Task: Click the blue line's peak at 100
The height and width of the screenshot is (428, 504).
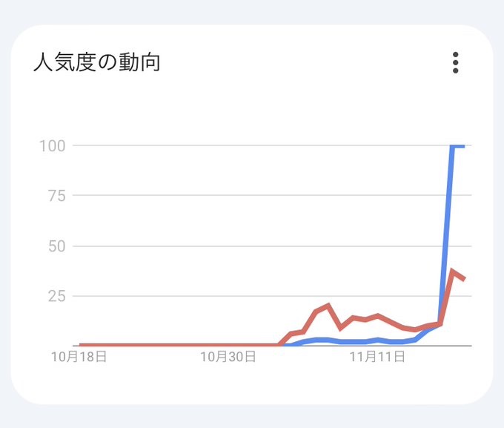Action: tap(457, 145)
